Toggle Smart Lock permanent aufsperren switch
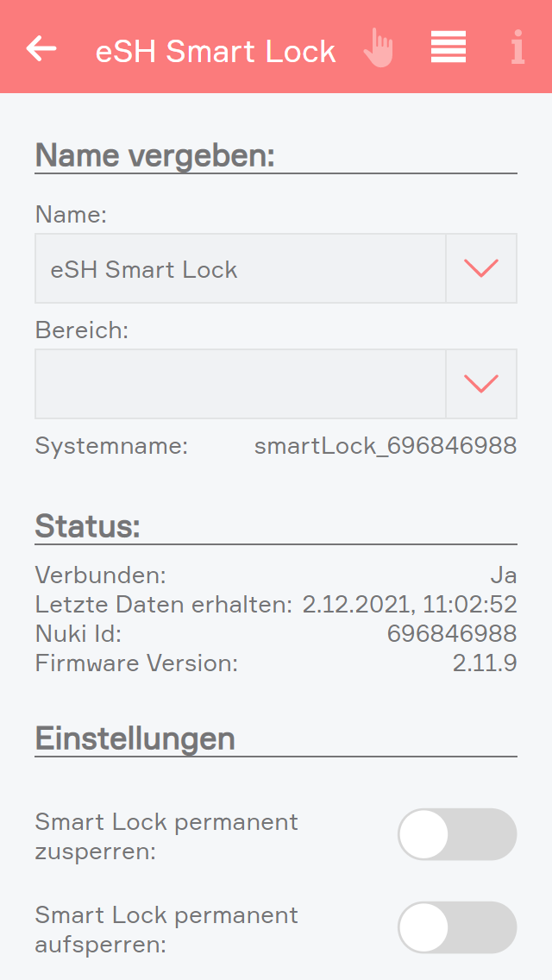Screen dimensions: 552x980 pyautogui.click(x=457, y=927)
